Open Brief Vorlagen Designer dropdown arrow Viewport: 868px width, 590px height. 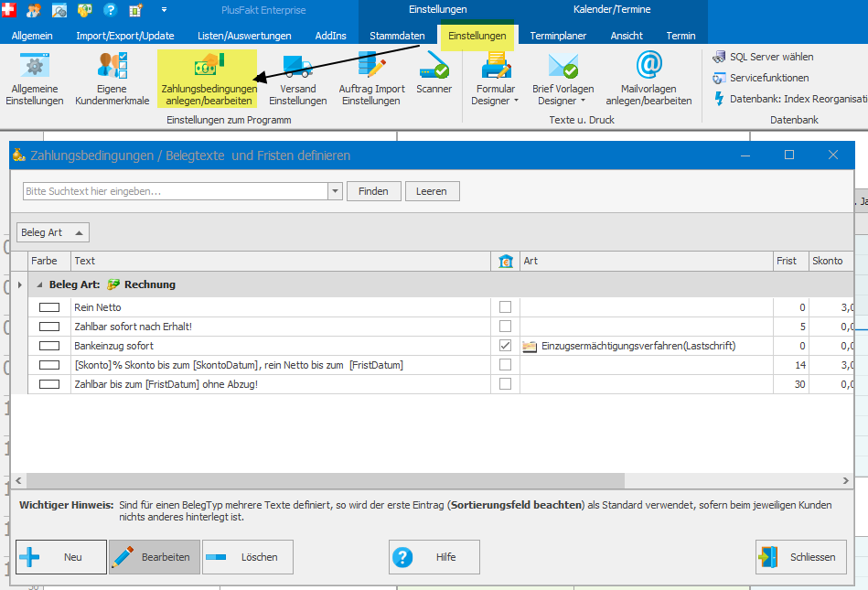(583, 101)
